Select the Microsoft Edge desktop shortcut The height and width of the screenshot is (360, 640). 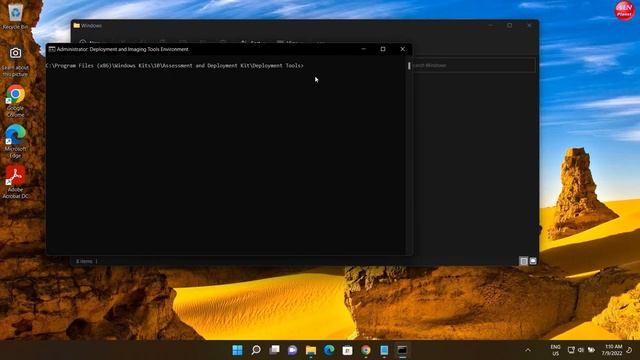(x=15, y=142)
